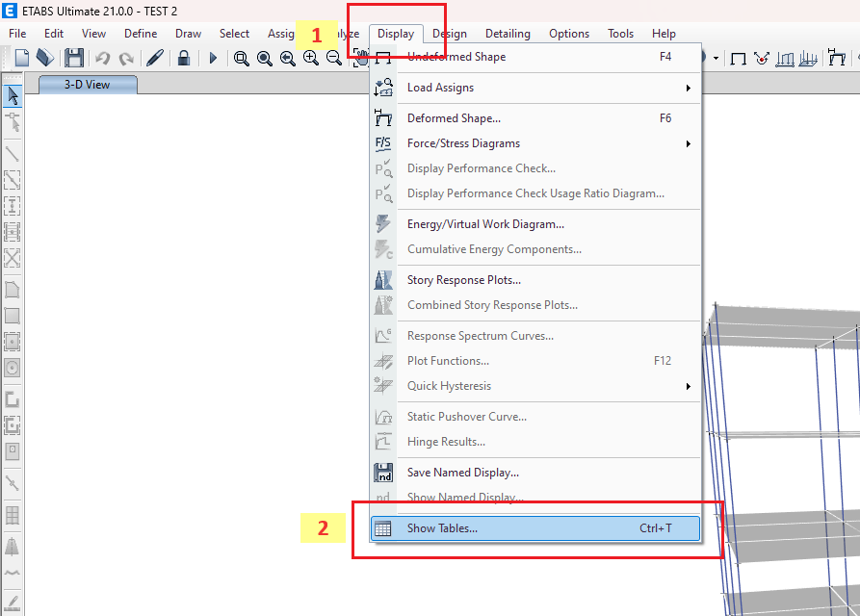Select the pointer arrow tool in left toolbar
This screenshot has width=860, height=616.
(x=13, y=95)
